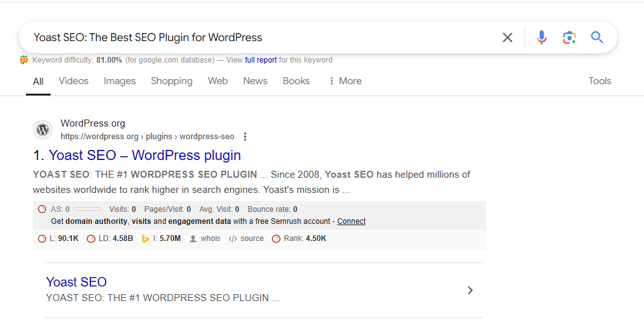Click the Bing index icon next to I: 5.70M
Viewport: 644px width, 327px height.
pyautogui.click(x=145, y=238)
